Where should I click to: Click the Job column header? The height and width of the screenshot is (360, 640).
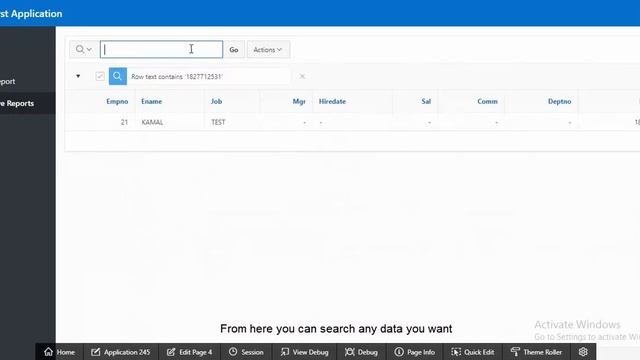[x=216, y=101]
